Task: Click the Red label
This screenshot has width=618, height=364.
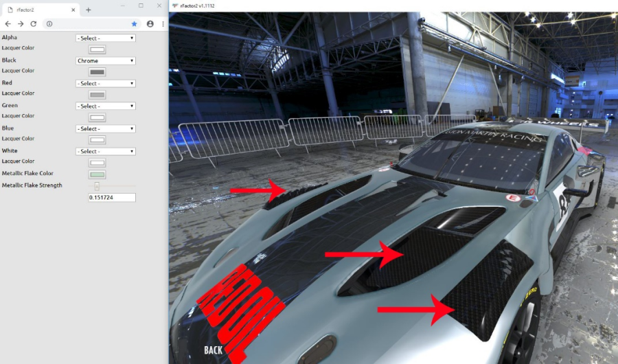Action: click(x=7, y=83)
